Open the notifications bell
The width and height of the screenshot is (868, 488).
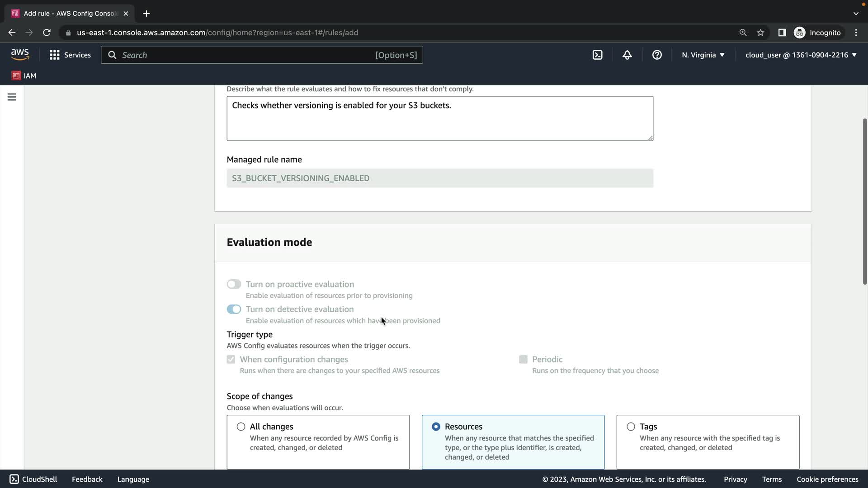coord(627,55)
